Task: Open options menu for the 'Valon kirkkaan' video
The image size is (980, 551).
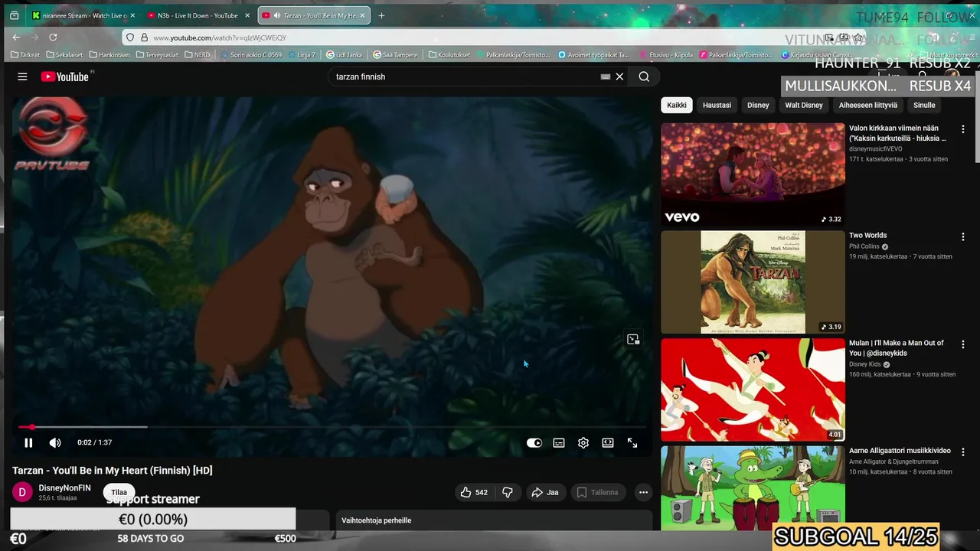Action: (962, 129)
